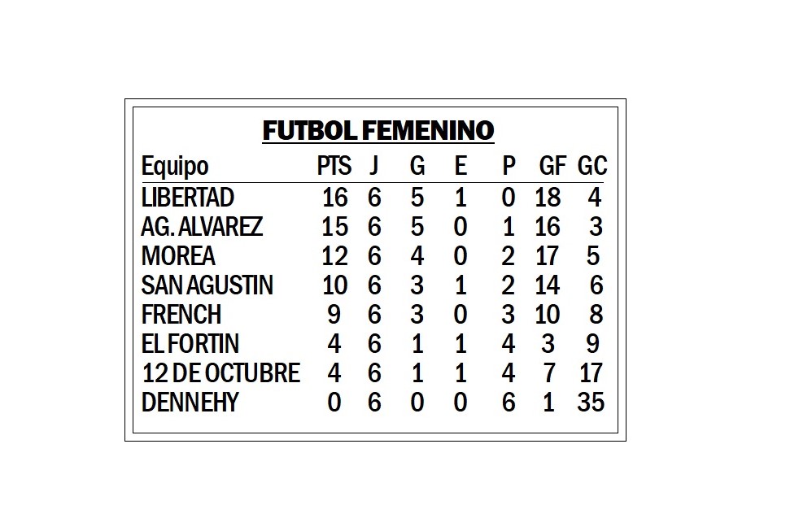Select the EL FORTIN team name
Viewport: 812px width, 505px height.
point(190,343)
